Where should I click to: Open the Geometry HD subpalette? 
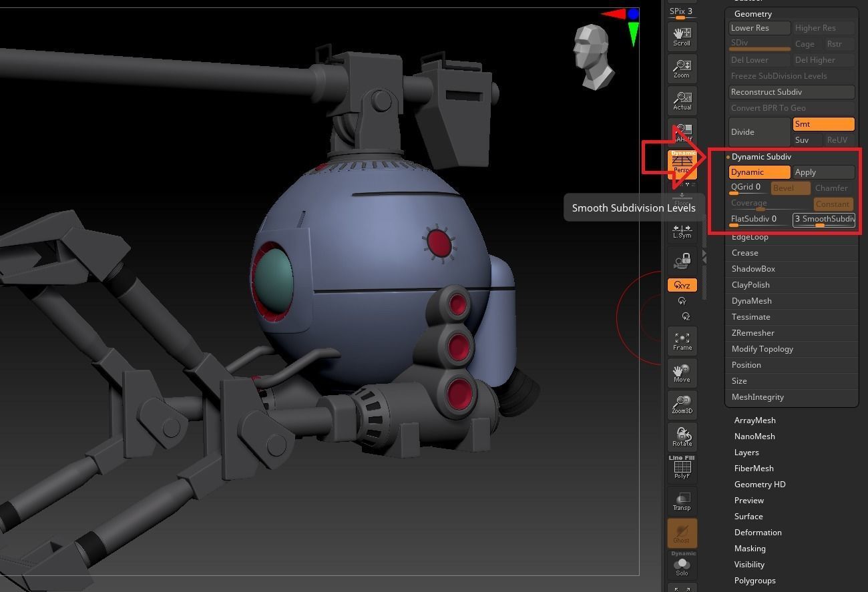click(x=760, y=485)
